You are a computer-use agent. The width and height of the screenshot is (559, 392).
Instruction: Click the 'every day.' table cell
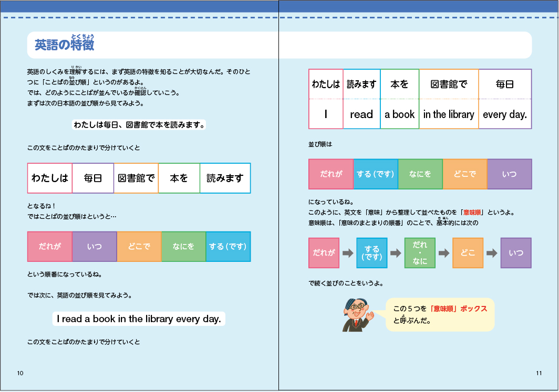coord(505,114)
